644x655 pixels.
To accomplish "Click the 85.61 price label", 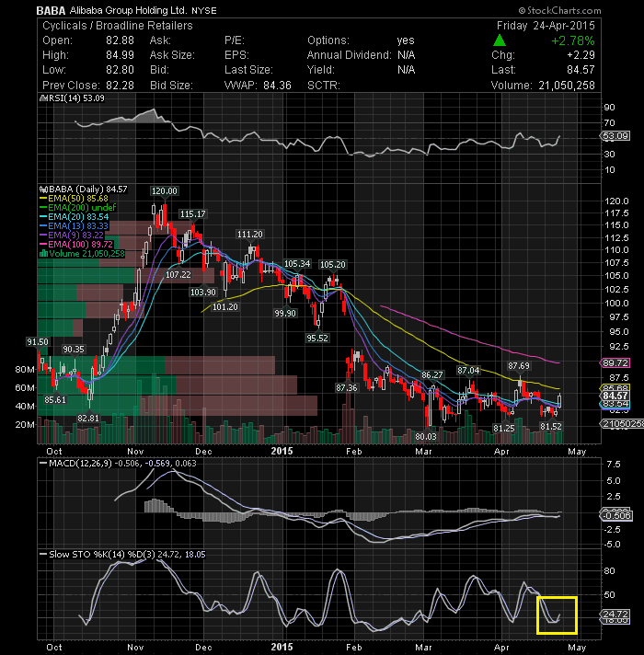I will 55,400.
